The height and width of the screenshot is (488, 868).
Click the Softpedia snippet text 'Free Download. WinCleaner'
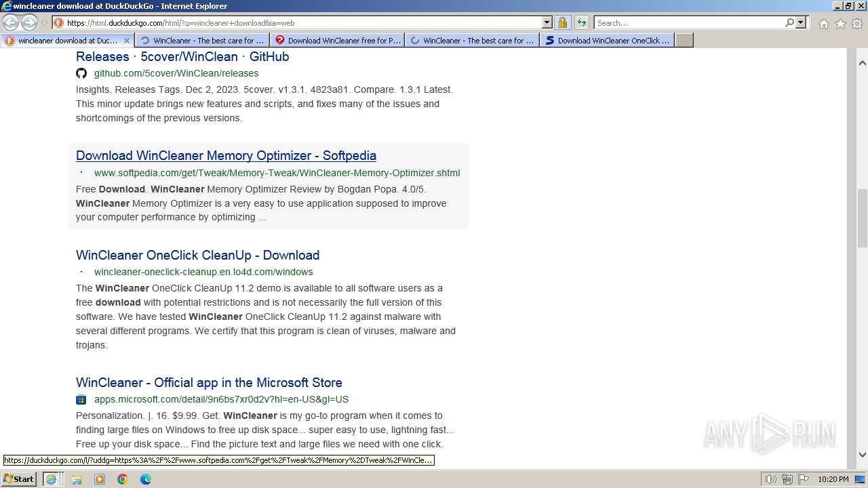pyautogui.click(x=140, y=189)
